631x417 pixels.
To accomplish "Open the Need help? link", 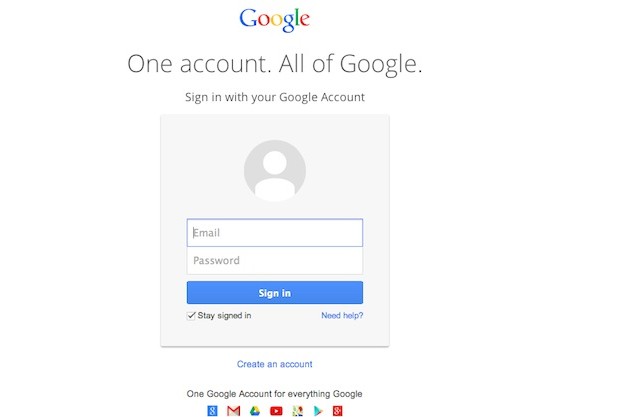I will click(342, 315).
